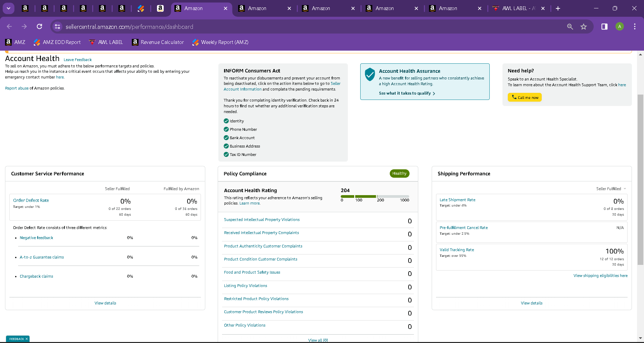Open the AWL LABEL bookmark
The image size is (644, 343).
click(106, 42)
